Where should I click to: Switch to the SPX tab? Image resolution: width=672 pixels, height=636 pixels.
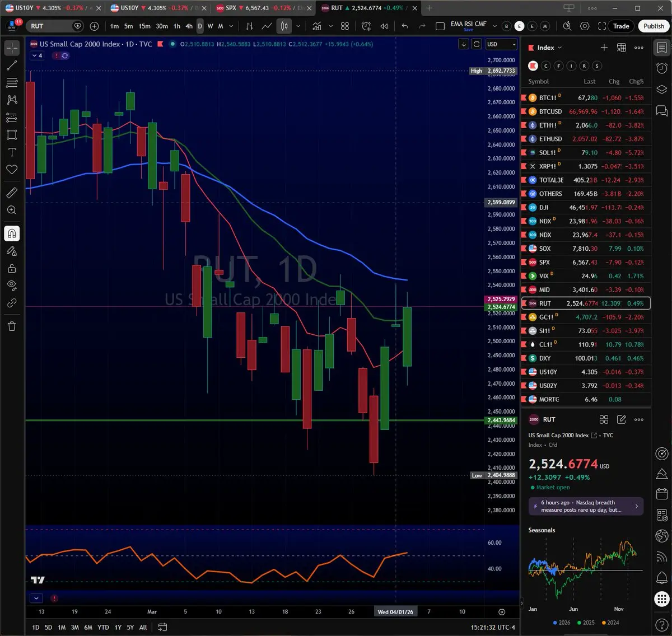tap(263, 8)
